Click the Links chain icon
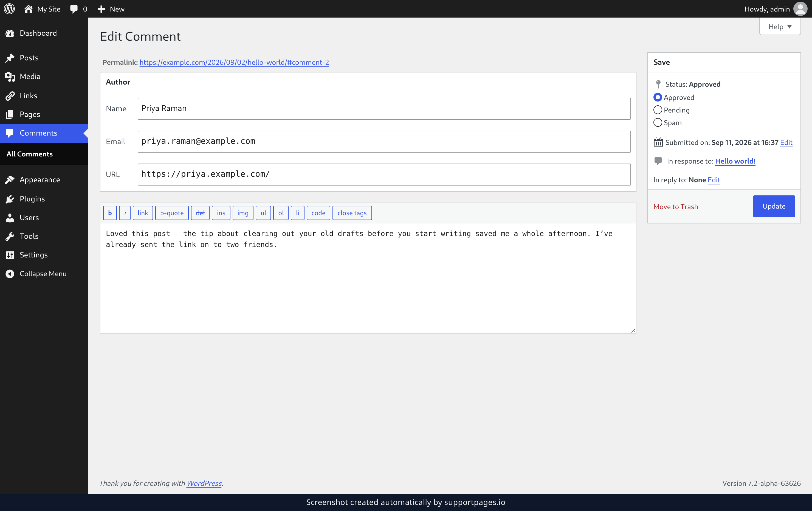Image resolution: width=812 pixels, height=511 pixels. tap(10, 96)
